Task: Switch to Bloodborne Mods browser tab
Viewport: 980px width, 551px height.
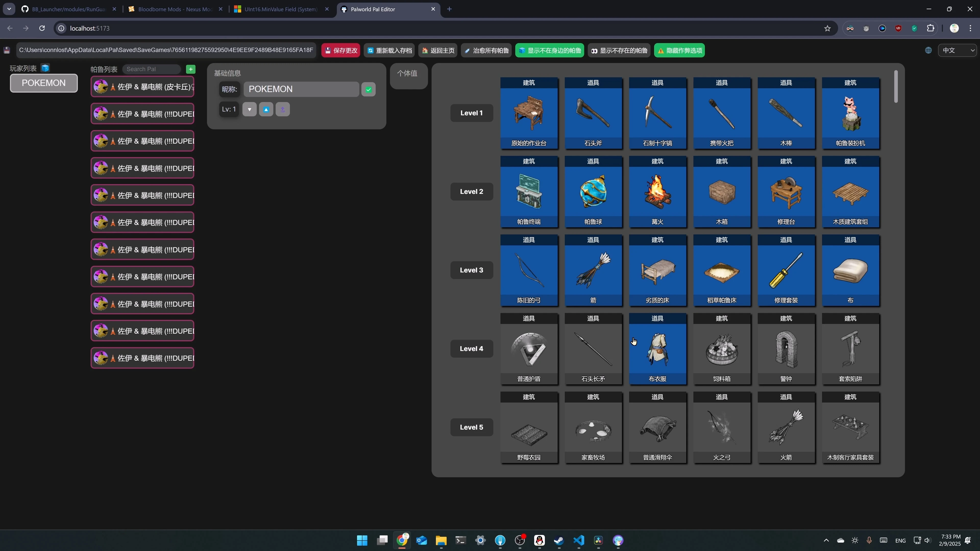Action: [175, 9]
